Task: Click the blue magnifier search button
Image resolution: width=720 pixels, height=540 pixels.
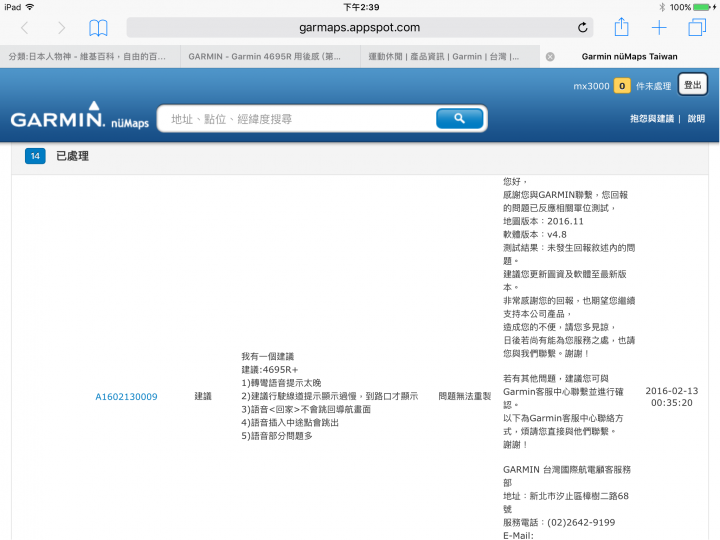Action: point(459,118)
